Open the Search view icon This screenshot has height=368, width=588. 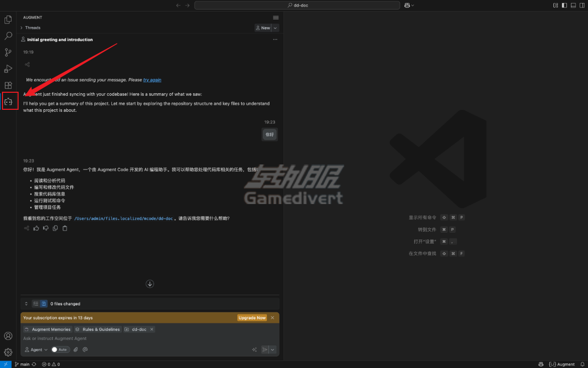[x=8, y=36]
